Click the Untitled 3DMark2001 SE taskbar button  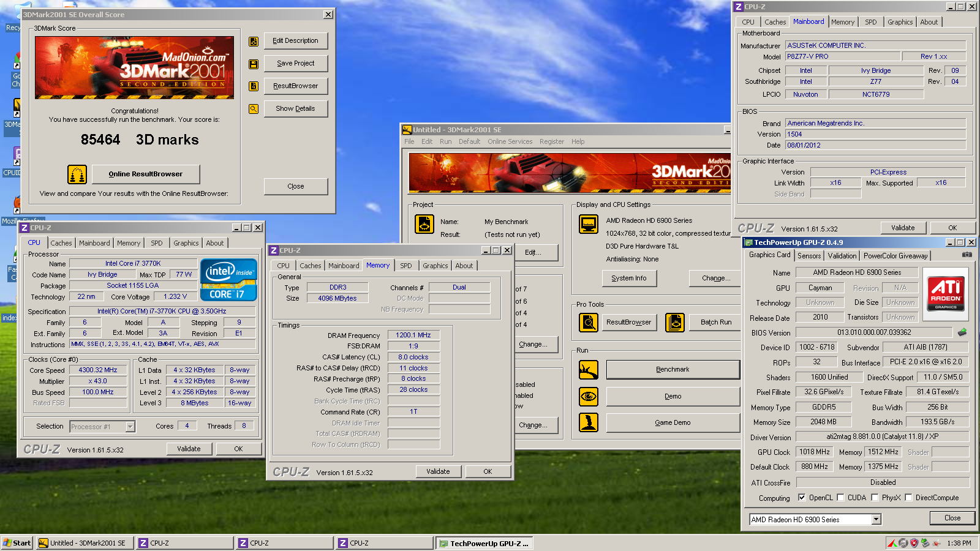[x=85, y=543]
